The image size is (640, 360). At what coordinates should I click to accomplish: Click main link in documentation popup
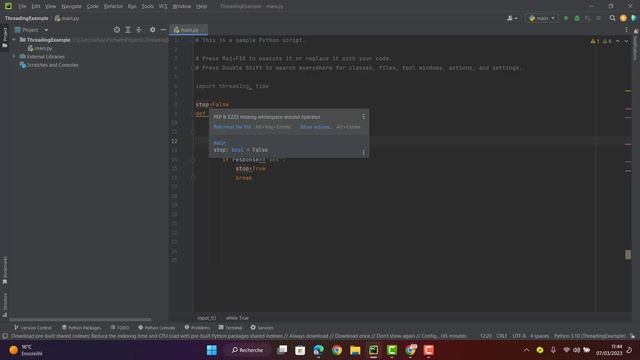(220, 142)
